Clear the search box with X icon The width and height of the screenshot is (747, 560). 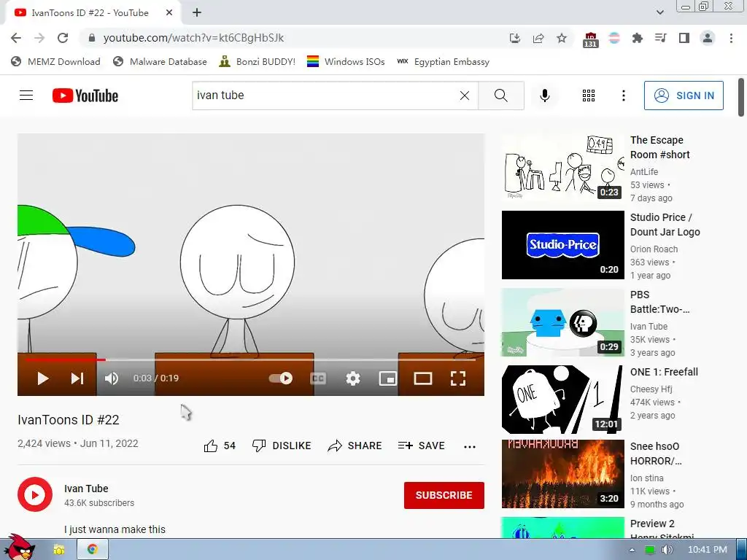click(465, 96)
